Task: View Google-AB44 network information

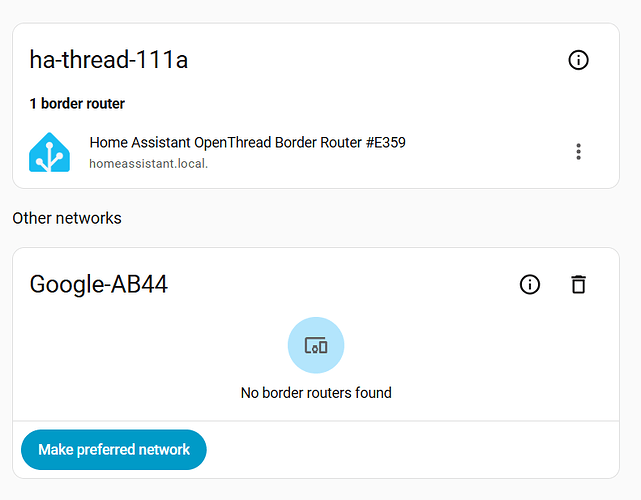Action: [x=530, y=285]
